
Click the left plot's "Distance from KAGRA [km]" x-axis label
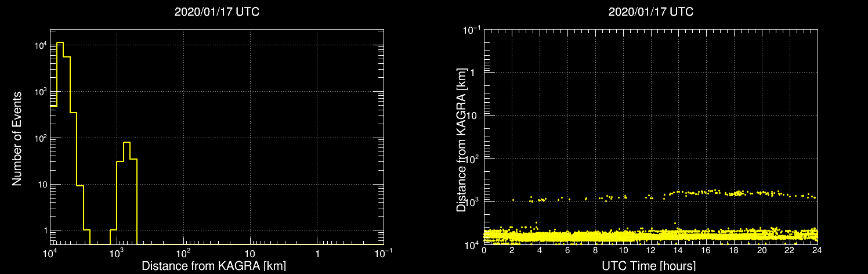[214, 266]
